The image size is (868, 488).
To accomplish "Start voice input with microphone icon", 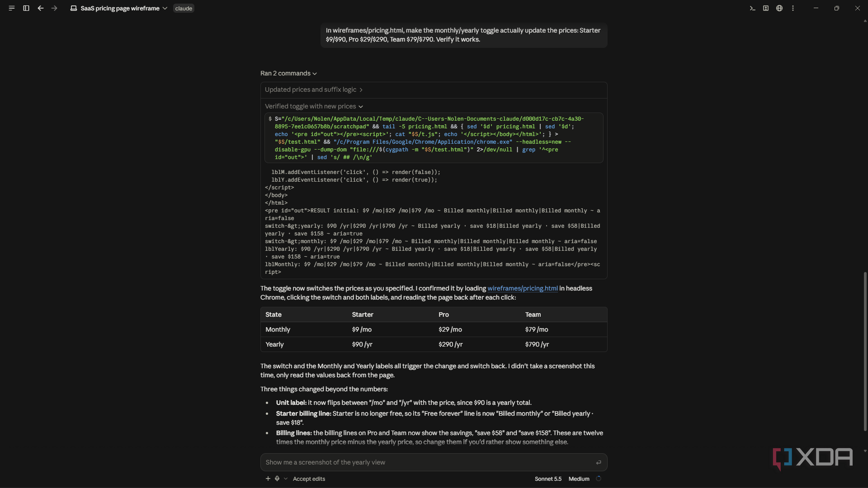I will coord(277,479).
